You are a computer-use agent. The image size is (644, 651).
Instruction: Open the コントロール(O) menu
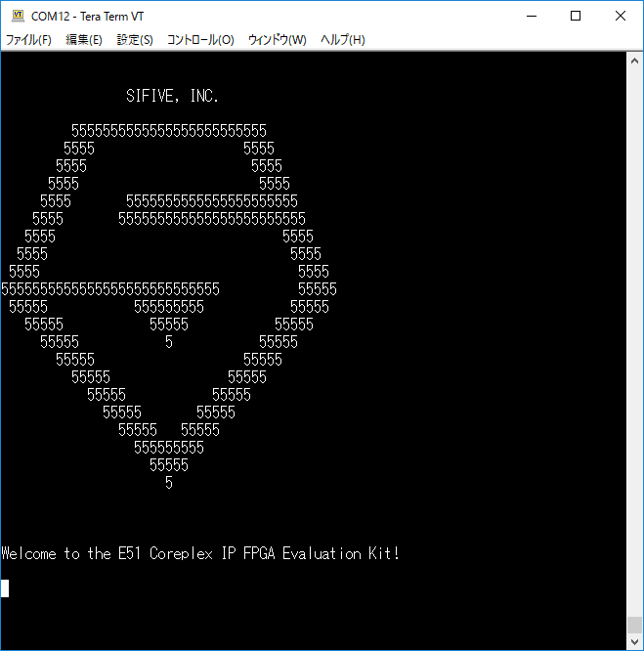coord(200,40)
